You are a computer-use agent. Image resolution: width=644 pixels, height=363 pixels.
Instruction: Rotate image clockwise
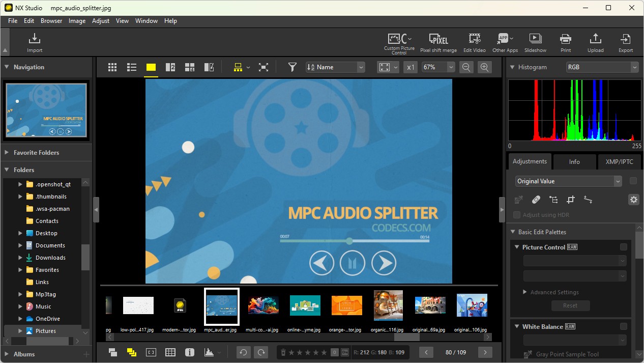tap(261, 352)
